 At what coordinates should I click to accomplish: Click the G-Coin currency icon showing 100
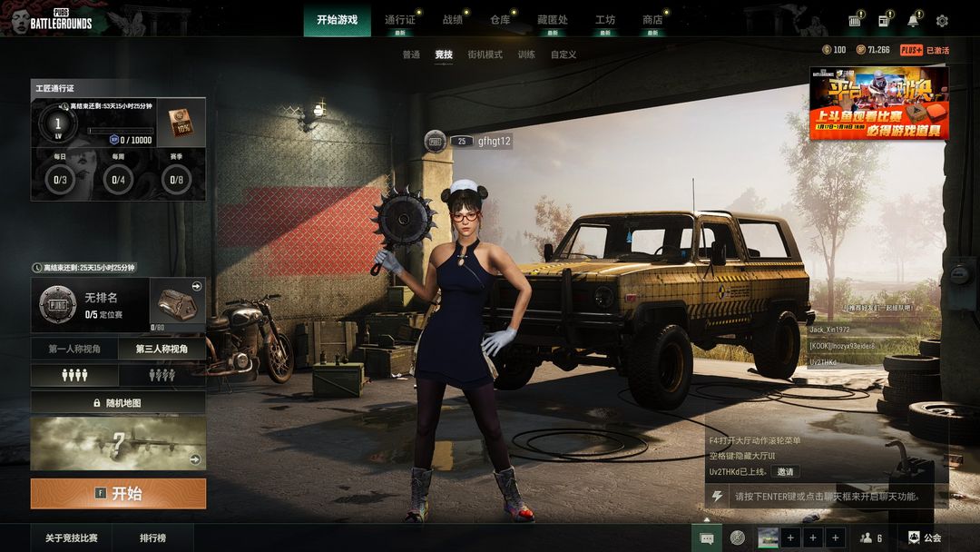(827, 50)
